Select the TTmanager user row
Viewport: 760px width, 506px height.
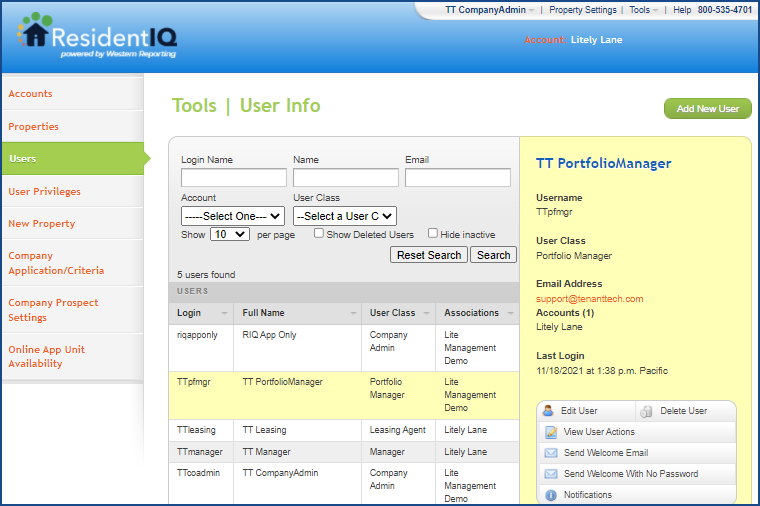coord(344,452)
